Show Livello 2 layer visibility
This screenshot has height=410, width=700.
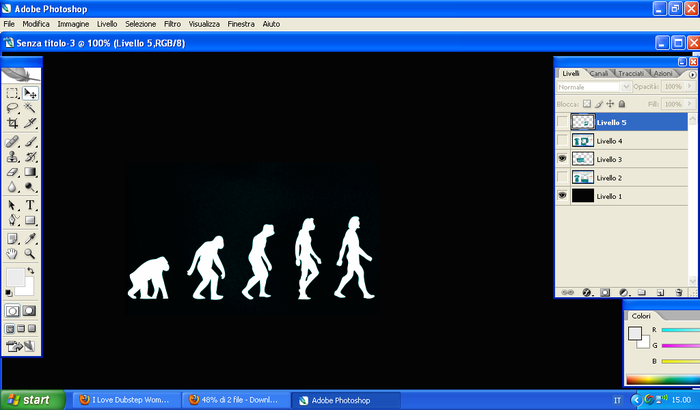[x=562, y=177]
